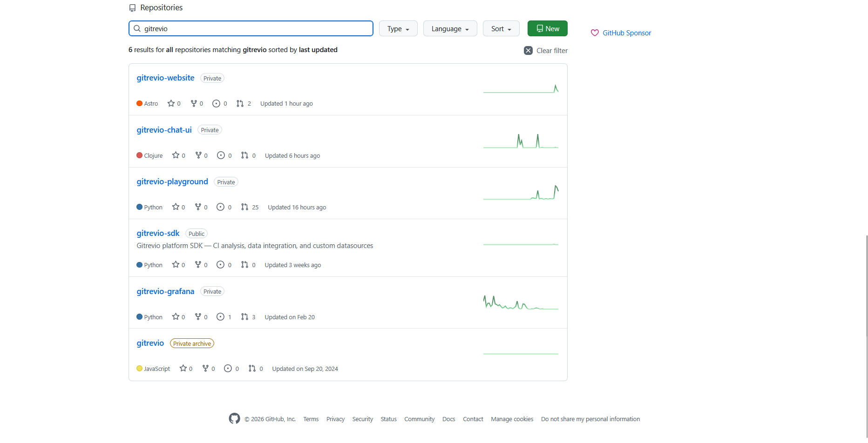Click the star icon for gitrevio-chat-ui
Viewport: 868px width, 443px height.
point(176,155)
